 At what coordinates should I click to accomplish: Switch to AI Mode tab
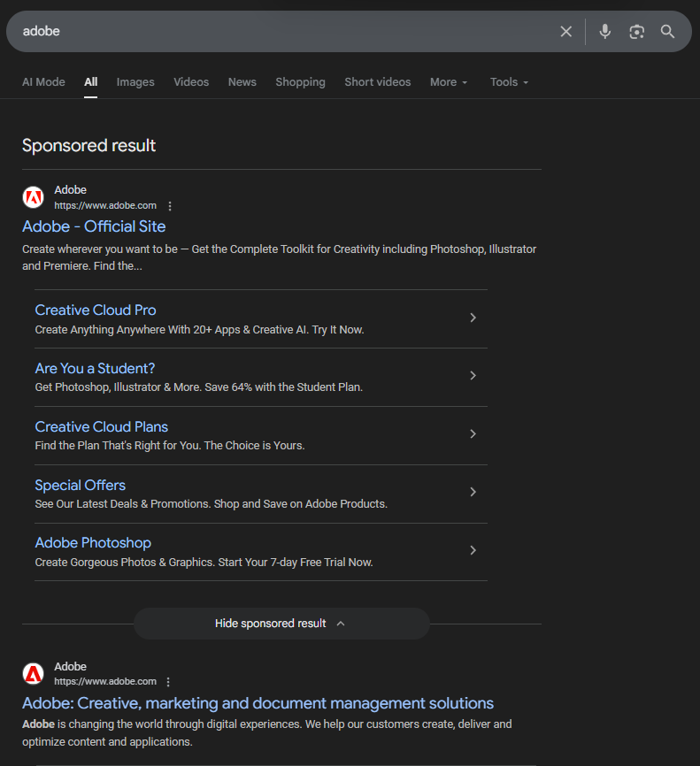click(x=43, y=82)
